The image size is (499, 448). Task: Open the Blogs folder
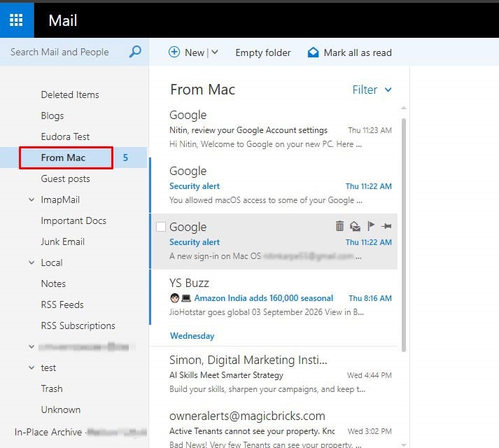(52, 115)
